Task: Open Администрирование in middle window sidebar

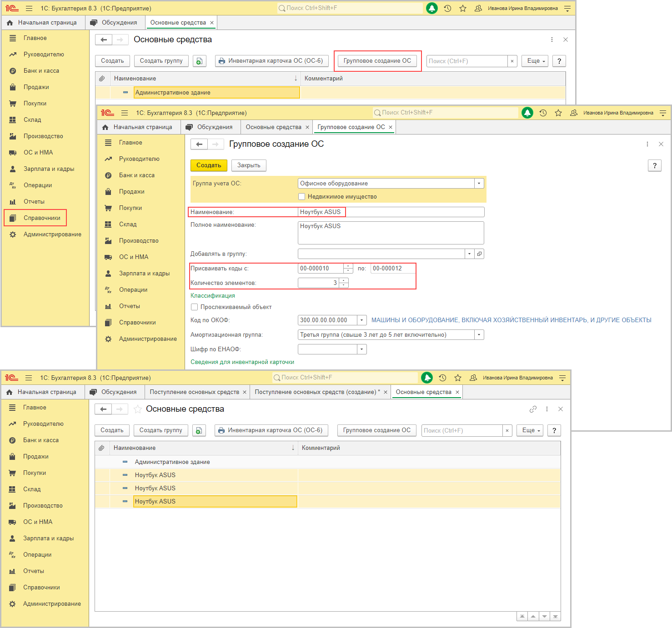Action: tap(148, 339)
